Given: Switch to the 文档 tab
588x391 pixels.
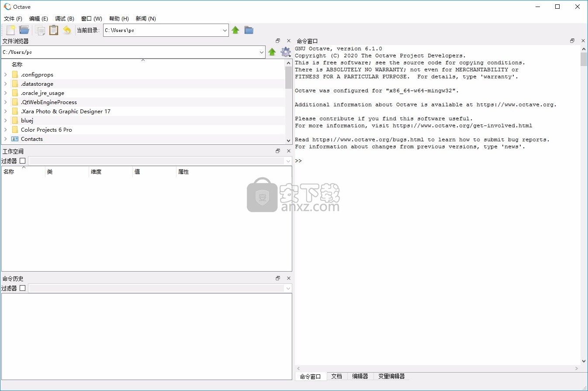Looking at the screenshot, I should pyautogui.click(x=336, y=376).
